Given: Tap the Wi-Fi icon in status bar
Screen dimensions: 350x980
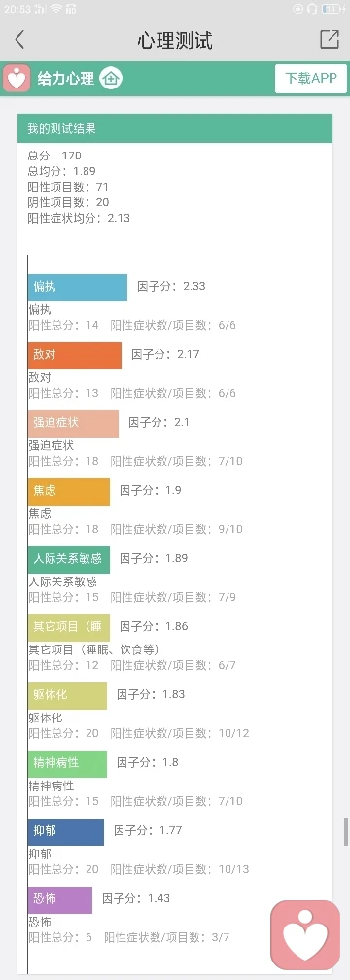Looking at the screenshot, I should coord(56,8).
